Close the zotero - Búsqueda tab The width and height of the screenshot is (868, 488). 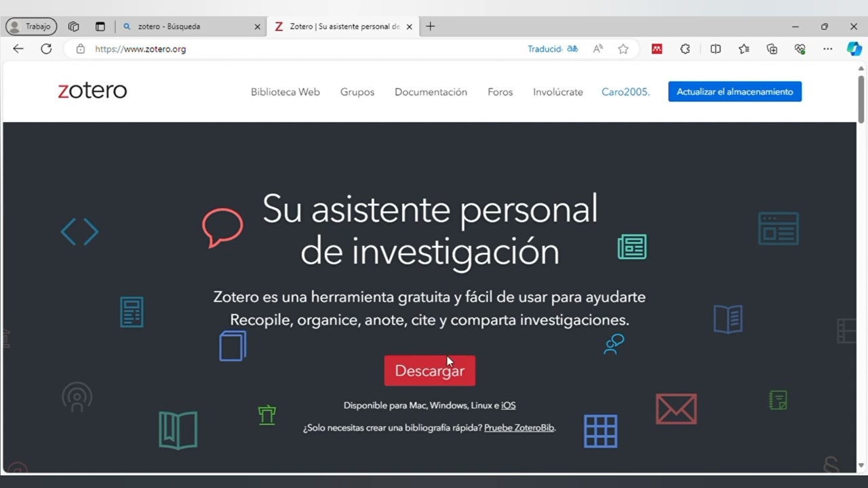point(257,26)
